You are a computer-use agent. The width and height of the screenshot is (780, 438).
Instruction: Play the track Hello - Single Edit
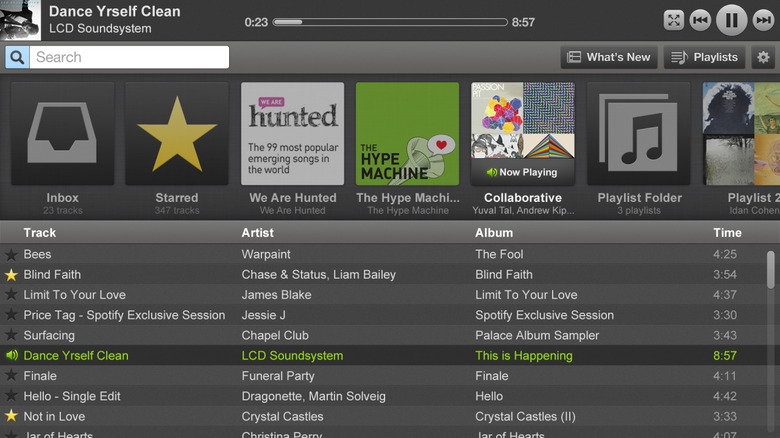tap(72, 397)
